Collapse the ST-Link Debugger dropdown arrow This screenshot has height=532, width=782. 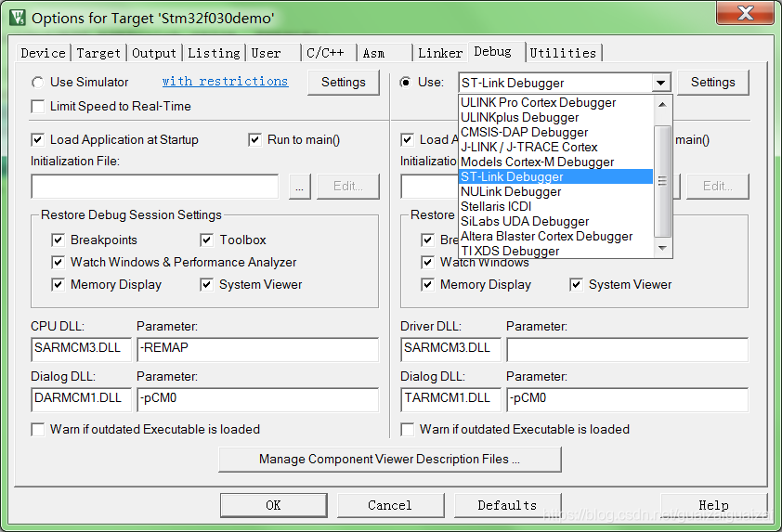(x=661, y=83)
